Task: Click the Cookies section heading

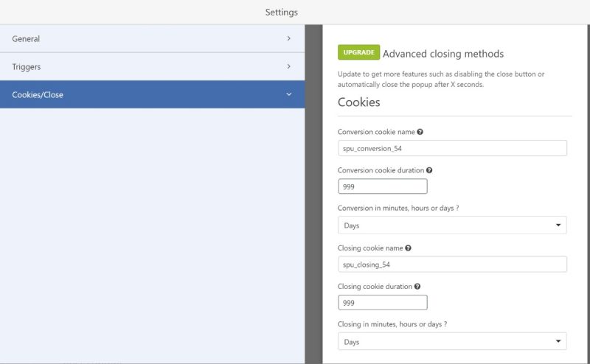Action: 359,102
